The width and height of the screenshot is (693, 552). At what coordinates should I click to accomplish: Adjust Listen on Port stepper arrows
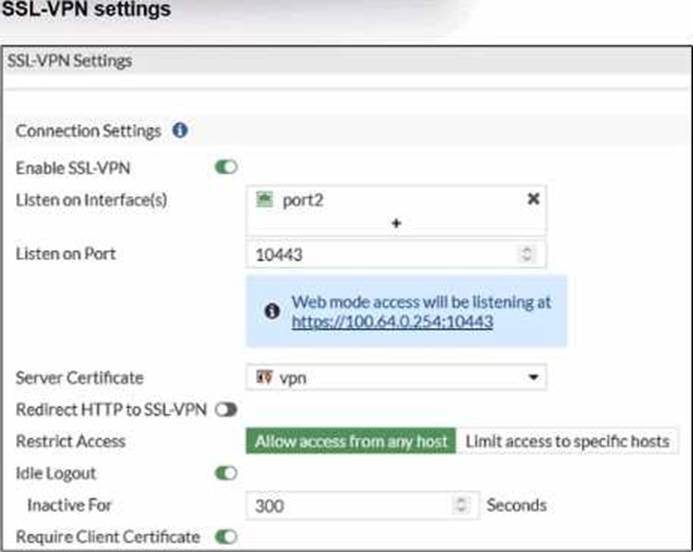[x=527, y=255]
